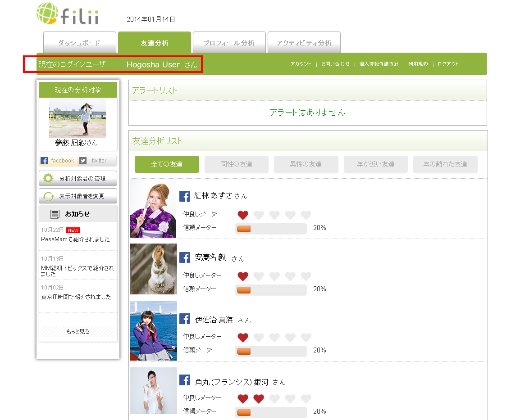
Task: Select the facebook account toggle in sidebar
Action: (58, 161)
